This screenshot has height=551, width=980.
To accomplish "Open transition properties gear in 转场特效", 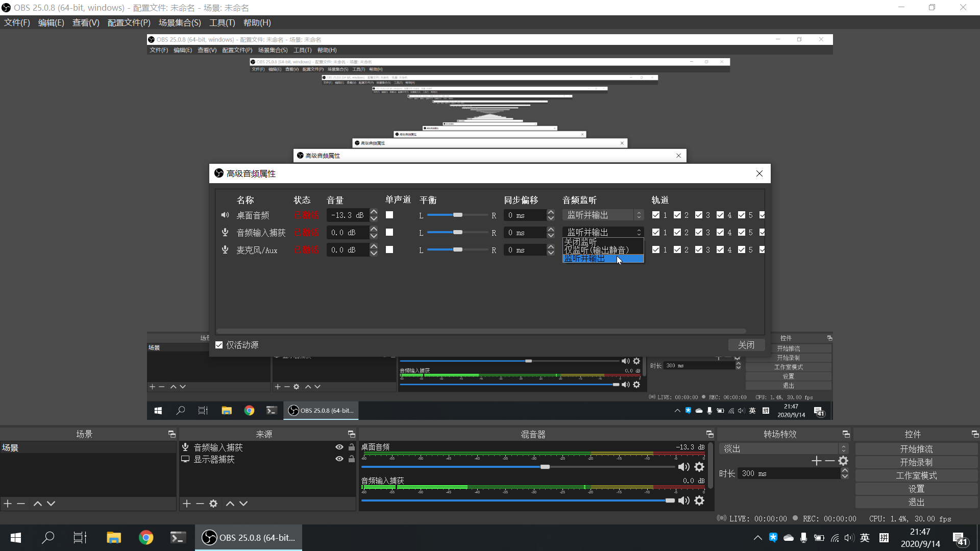I will coord(843,461).
